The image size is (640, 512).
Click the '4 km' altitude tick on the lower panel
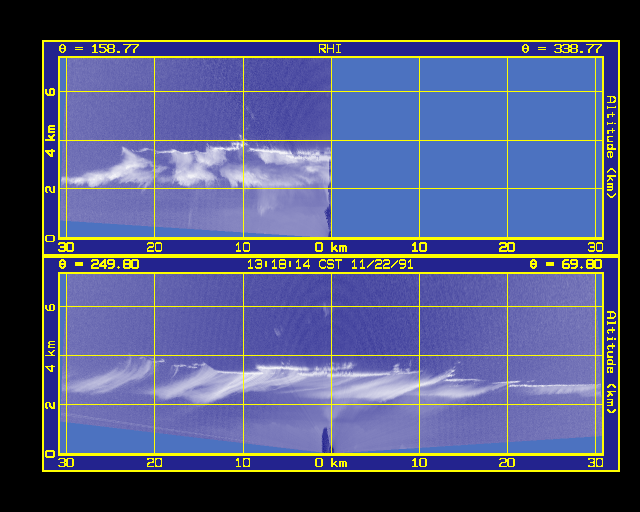pyautogui.click(x=51, y=356)
